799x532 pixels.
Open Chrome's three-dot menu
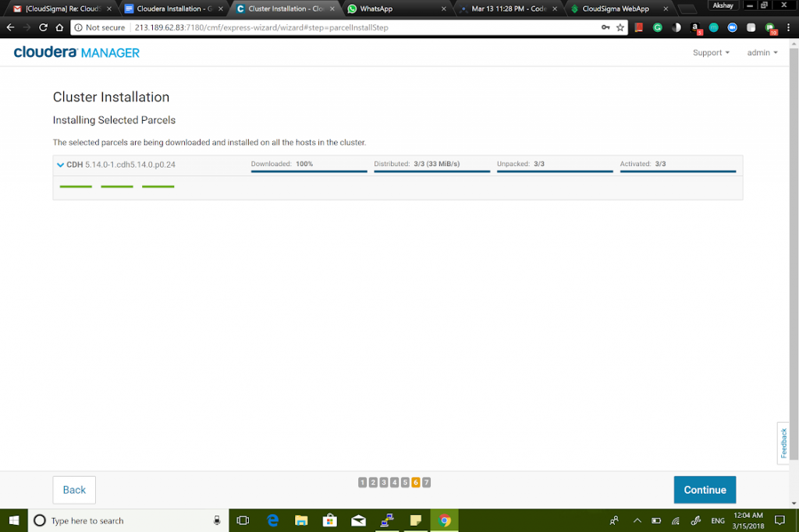(x=789, y=27)
